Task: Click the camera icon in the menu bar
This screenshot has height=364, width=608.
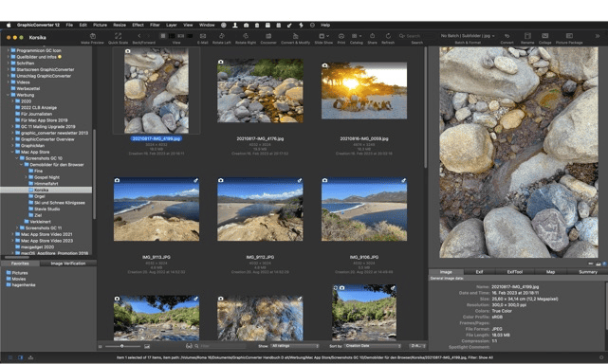Action: click(246, 25)
